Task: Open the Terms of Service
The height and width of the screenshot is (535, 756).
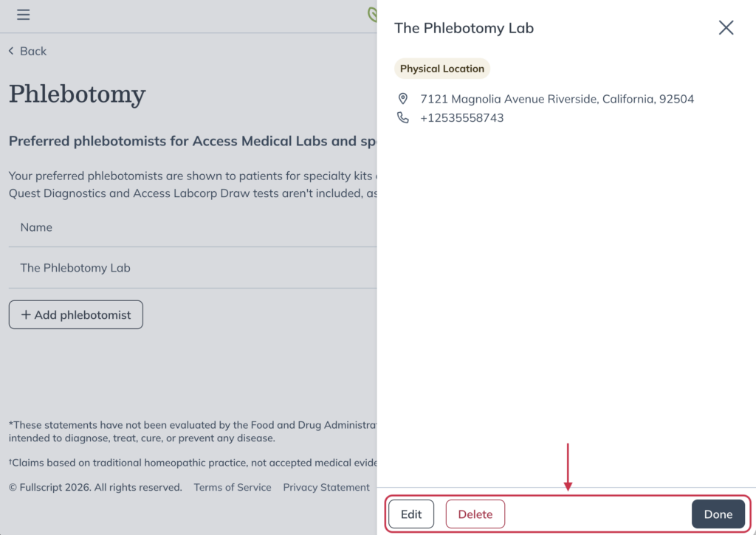Action: pos(233,487)
